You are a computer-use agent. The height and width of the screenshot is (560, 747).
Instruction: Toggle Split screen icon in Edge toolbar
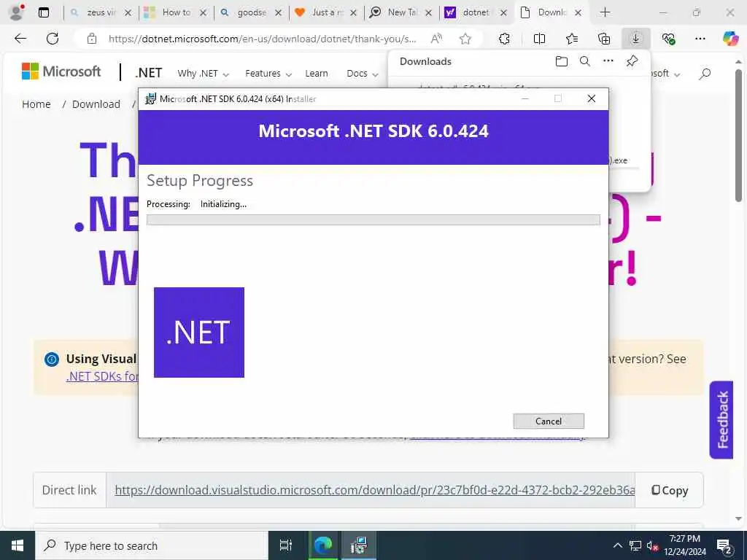539,39
